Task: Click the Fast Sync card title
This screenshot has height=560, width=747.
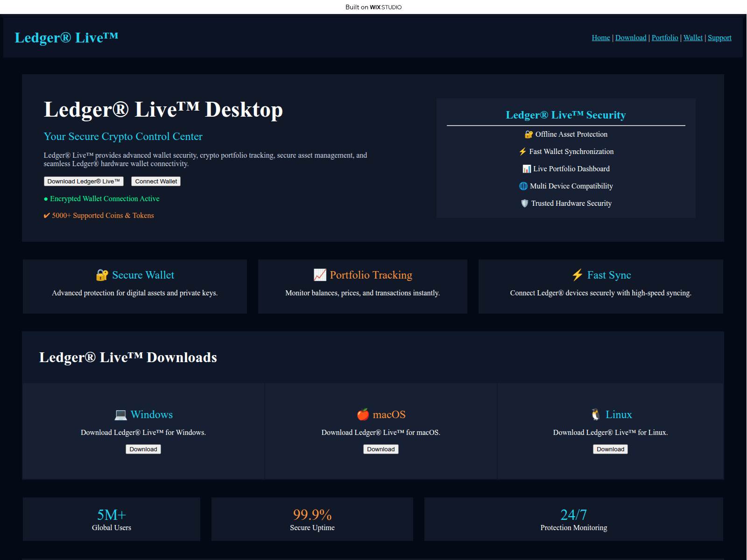Action: (x=609, y=275)
